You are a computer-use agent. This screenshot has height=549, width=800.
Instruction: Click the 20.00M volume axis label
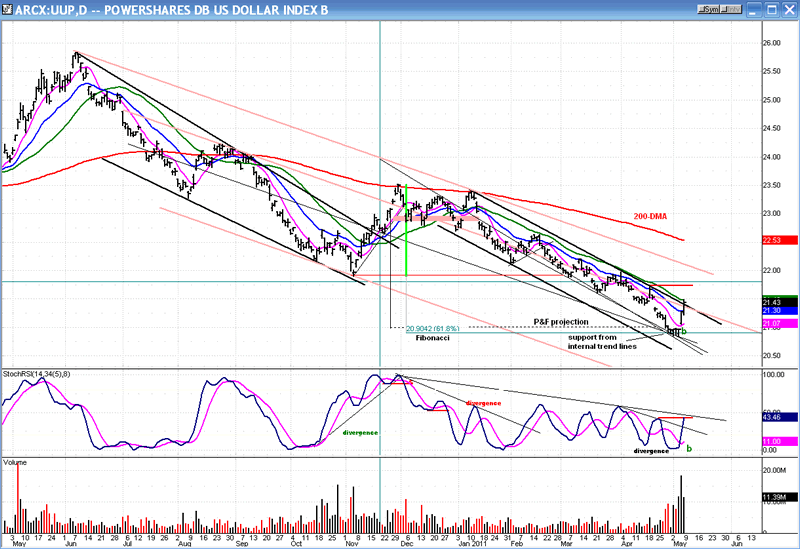click(x=774, y=470)
